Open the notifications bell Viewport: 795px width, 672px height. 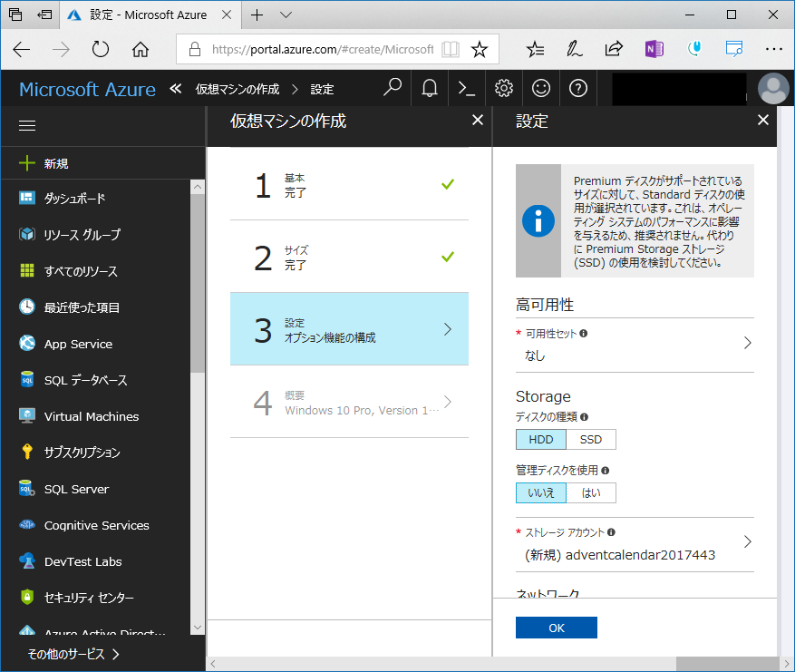[x=430, y=88]
